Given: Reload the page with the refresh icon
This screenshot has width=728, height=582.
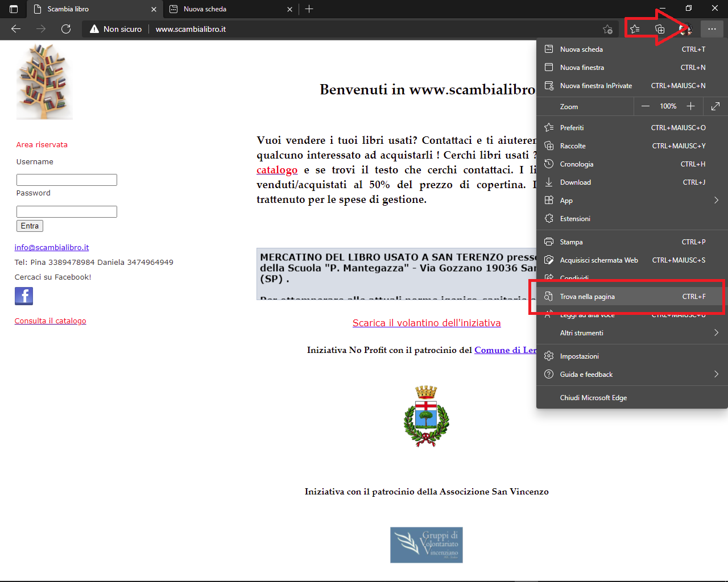Looking at the screenshot, I should click(x=66, y=29).
